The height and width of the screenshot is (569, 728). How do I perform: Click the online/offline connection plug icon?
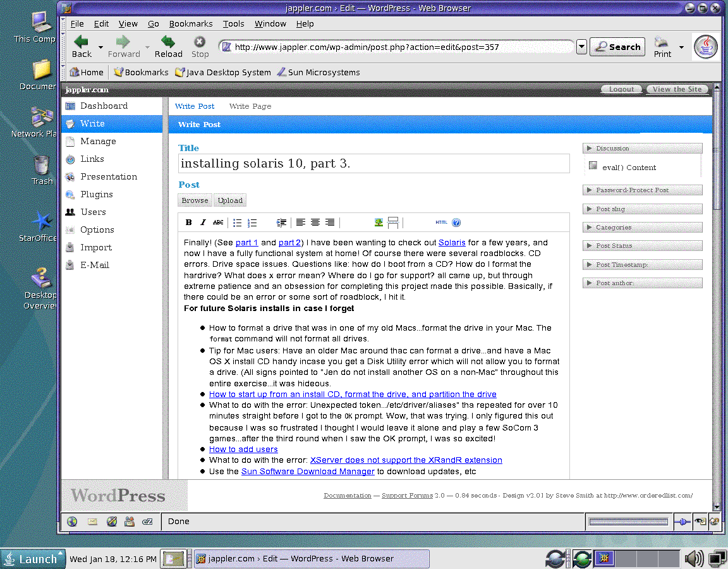click(682, 522)
